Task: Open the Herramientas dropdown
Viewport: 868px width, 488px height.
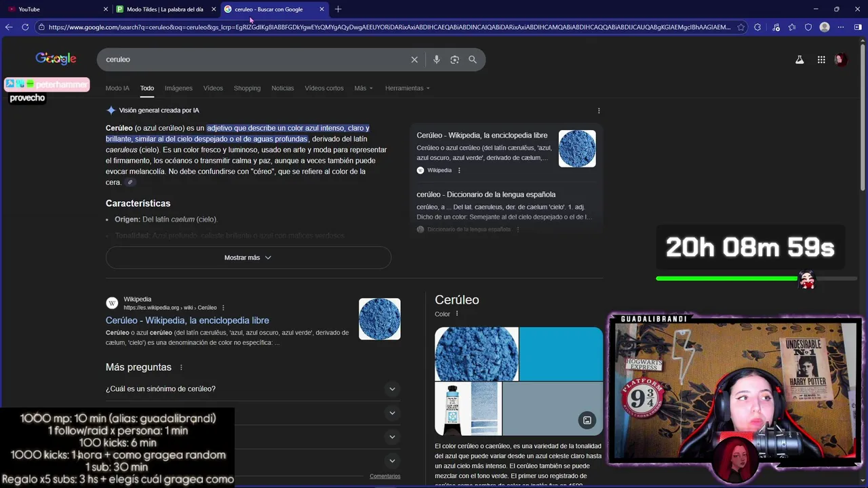Action: point(408,88)
